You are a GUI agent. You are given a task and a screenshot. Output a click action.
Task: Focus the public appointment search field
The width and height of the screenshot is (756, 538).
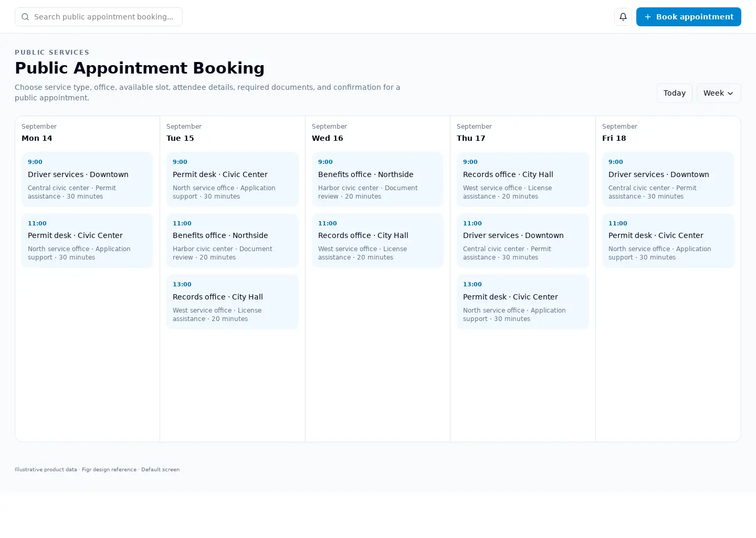tap(99, 17)
